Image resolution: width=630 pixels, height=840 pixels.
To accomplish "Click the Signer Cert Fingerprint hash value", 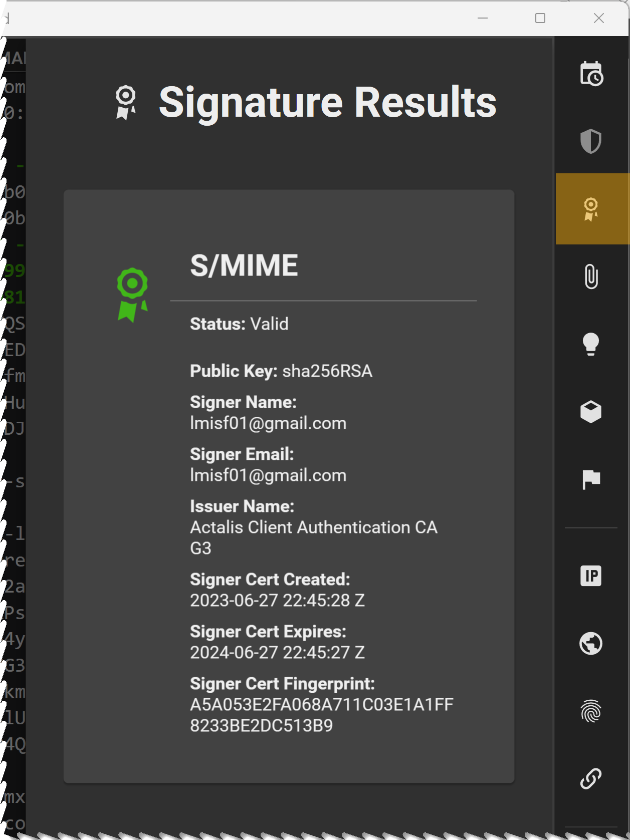I will coord(321,715).
